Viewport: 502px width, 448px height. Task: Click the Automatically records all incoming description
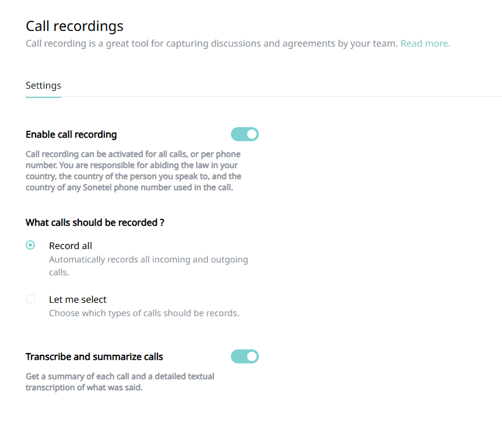[148, 260]
